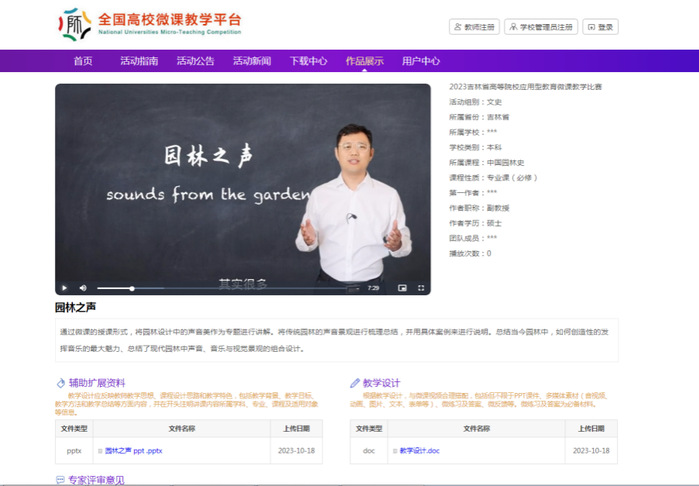Click the 辅助扩展资料 heading text
The width and height of the screenshot is (699, 486).
tap(97, 383)
